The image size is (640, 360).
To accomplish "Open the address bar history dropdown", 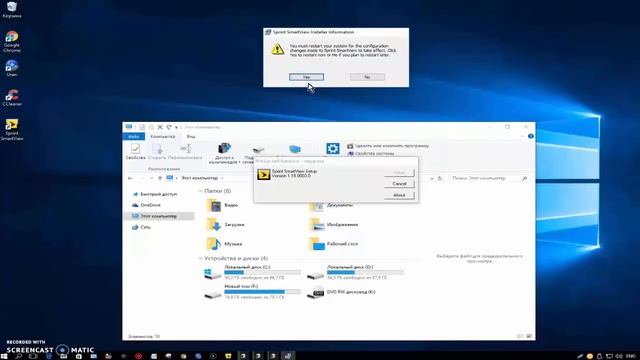I will pyautogui.click(x=432, y=178).
